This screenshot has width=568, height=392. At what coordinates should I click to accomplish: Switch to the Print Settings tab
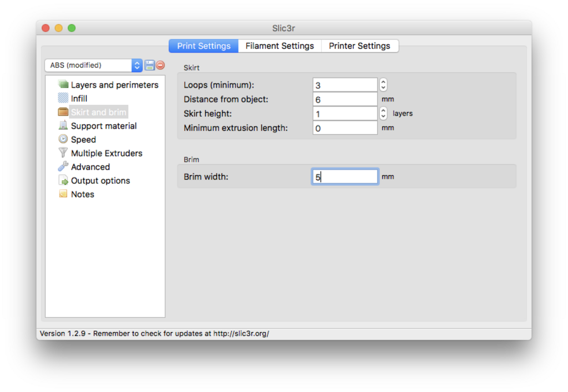(204, 46)
